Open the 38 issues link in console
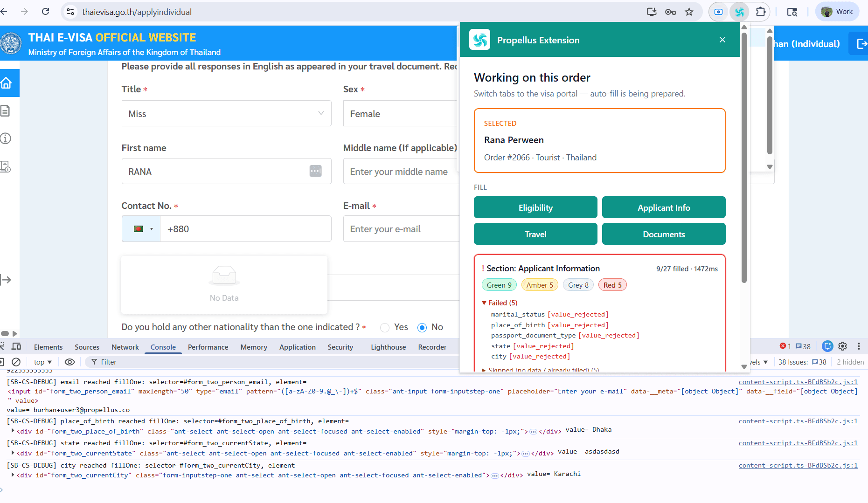Image resolution: width=868 pixels, height=503 pixels. click(802, 362)
